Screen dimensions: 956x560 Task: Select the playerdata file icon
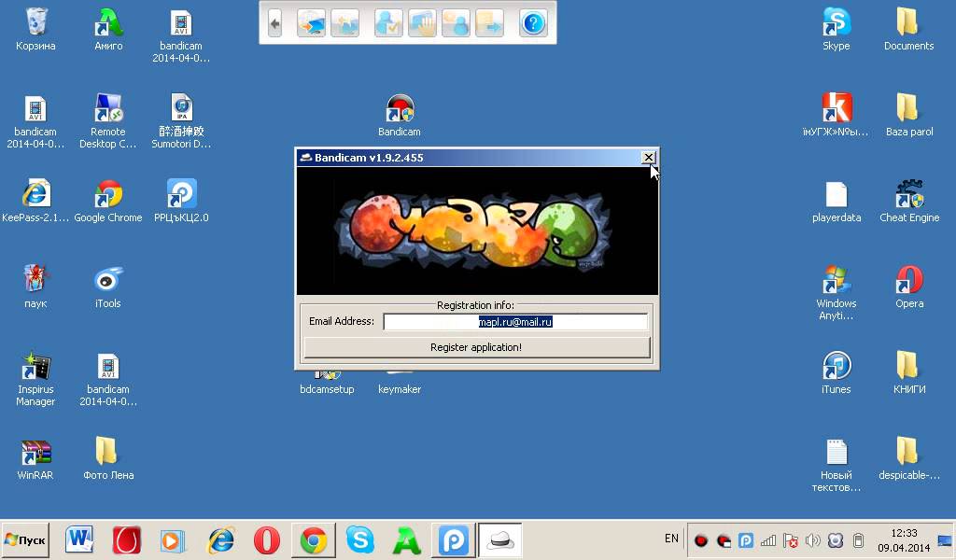(836, 202)
